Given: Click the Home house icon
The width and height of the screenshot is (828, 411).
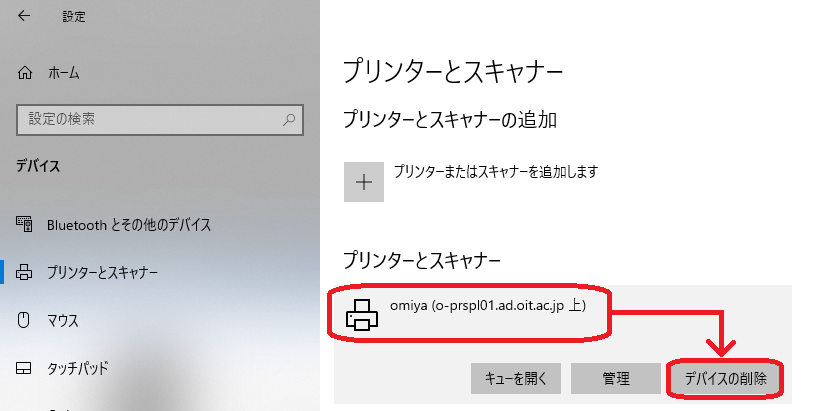Looking at the screenshot, I should (25, 73).
